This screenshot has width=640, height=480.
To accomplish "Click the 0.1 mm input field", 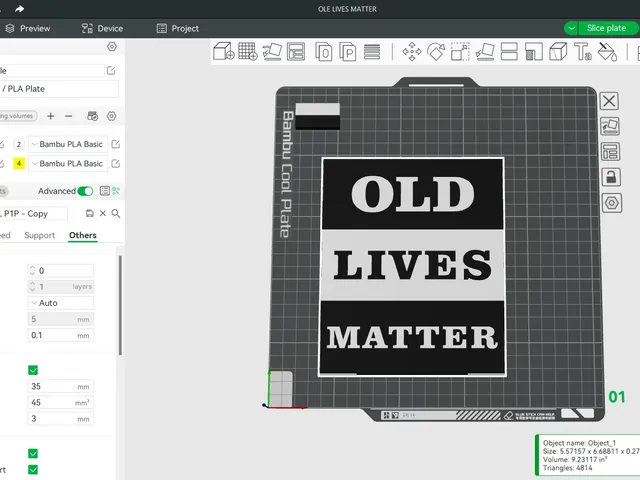I will tap(61, 336).
